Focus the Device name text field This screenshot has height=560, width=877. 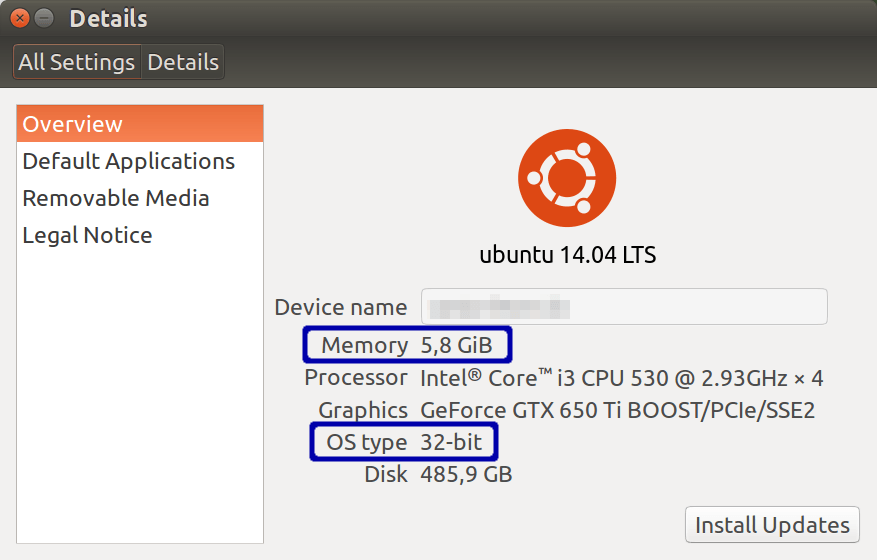tap(624, 307)
